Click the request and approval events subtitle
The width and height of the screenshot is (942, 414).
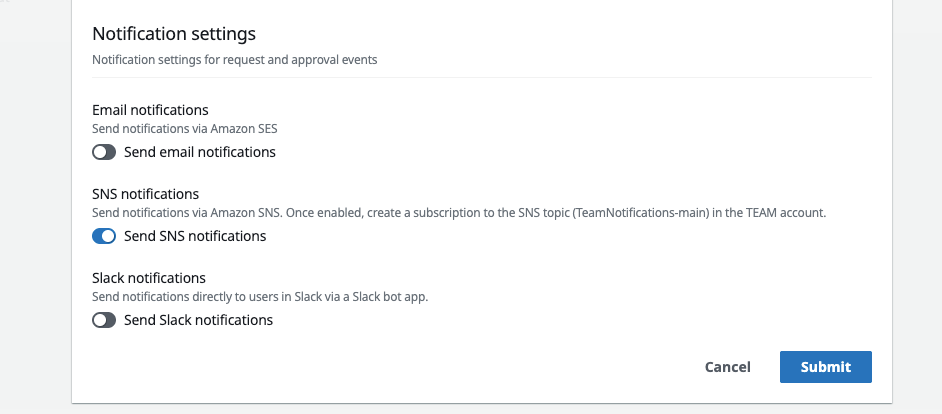click(x=235, y=60)
